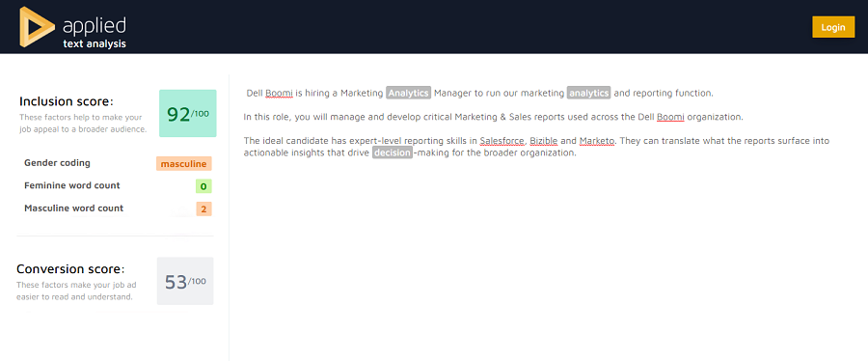Click the underlined word 'Salesforce'

tap(502, 141)
